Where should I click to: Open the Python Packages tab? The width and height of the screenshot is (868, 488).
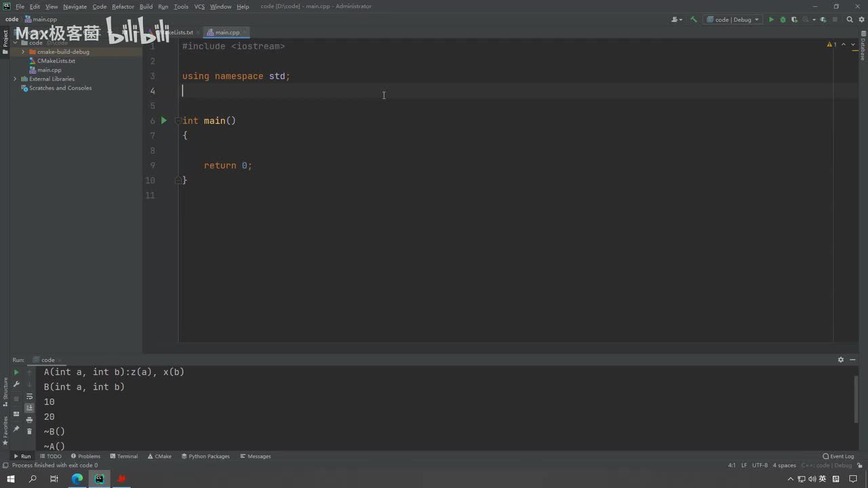tap(205, 456)
